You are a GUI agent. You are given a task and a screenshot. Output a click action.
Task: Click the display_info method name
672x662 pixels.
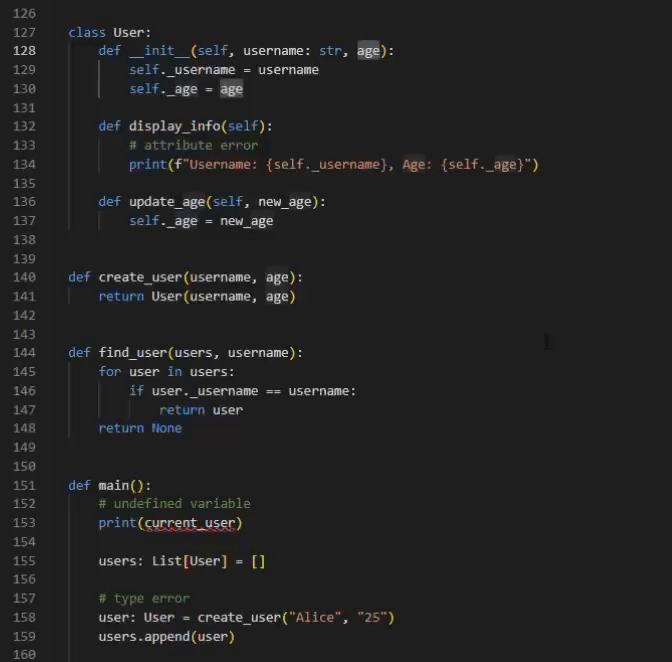pos(174,126)
